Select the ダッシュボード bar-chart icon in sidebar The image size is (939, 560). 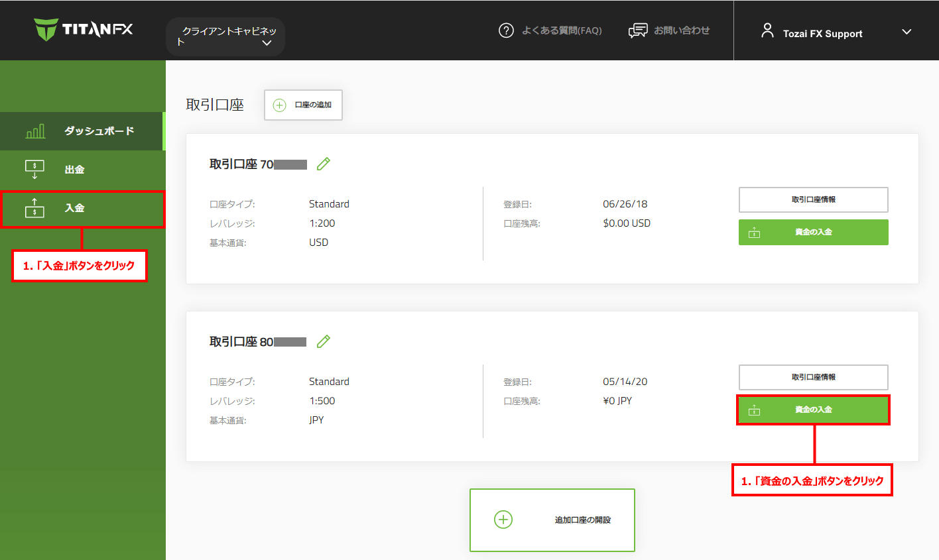click(35, 131)
